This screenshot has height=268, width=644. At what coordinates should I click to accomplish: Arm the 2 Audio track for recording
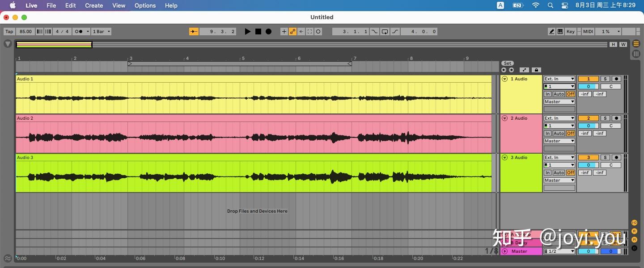coord(616,118)
